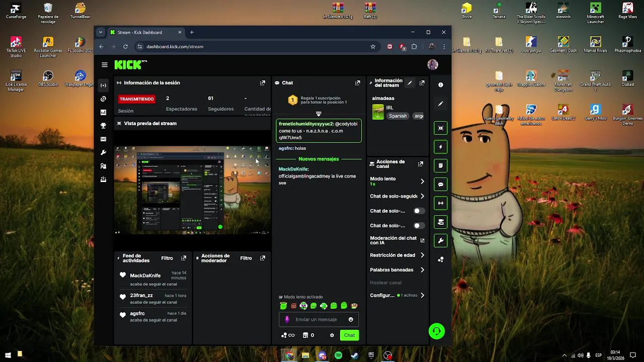Click MackDaKnife in activity feed
Image resolution: width=644 pixels, height=362 pixels.
point(145,276)
